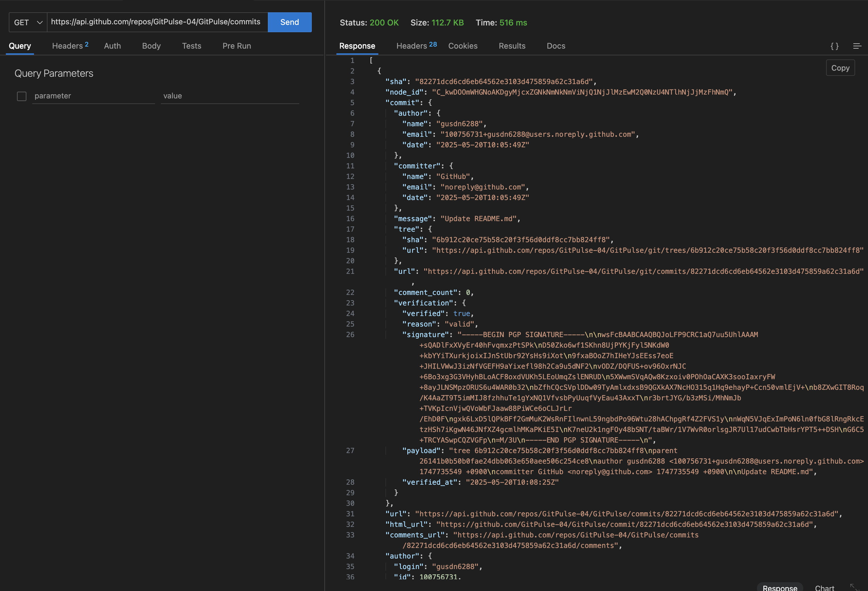The image size is (868, 591).
Task: Open the Cookies tab
Action: tap(463, 46)
